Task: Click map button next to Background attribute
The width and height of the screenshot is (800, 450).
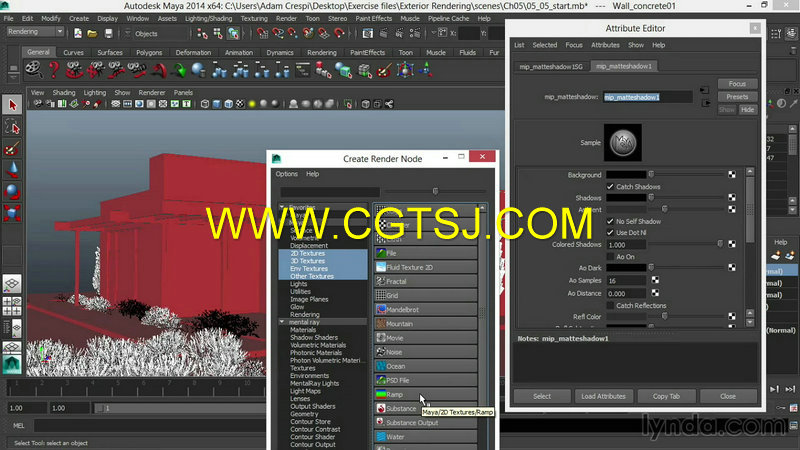Action: pyautogui.click(x=732, y=174)
